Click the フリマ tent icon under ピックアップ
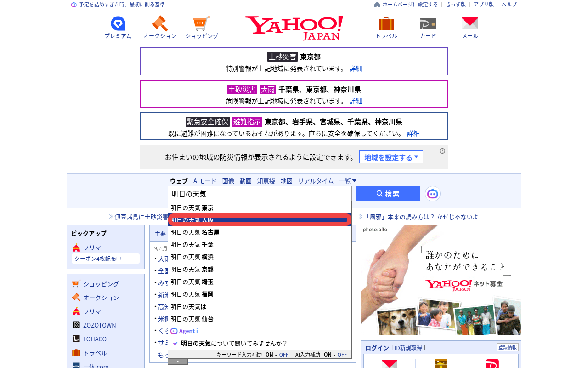588x368 pixels. click(x=76, y=247)
